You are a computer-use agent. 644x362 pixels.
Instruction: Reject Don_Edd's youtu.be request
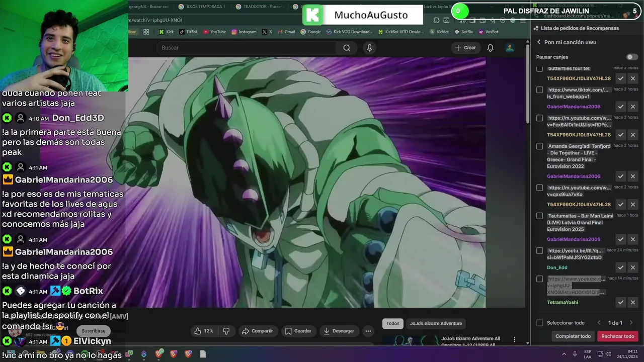[633, 267]
